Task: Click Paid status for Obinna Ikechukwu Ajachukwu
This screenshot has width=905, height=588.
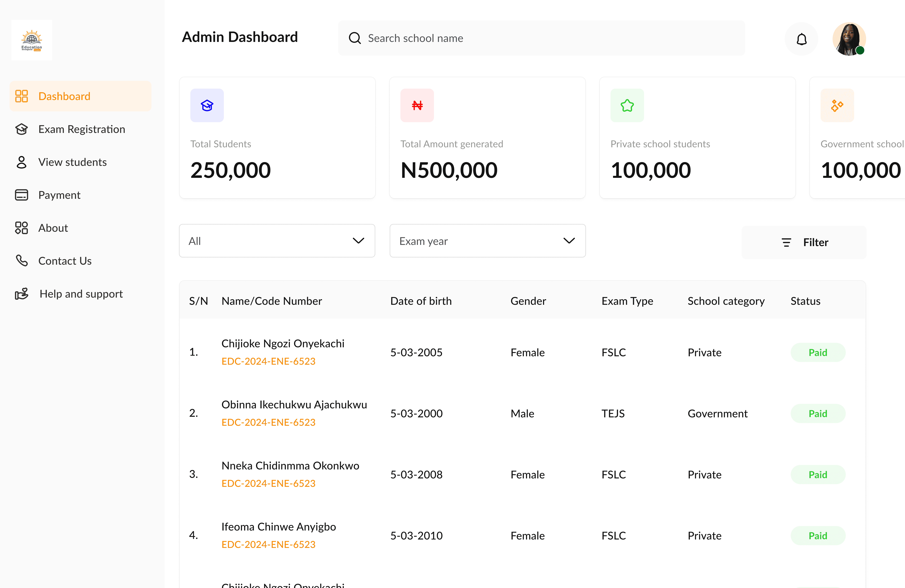Action: point(818,413)
